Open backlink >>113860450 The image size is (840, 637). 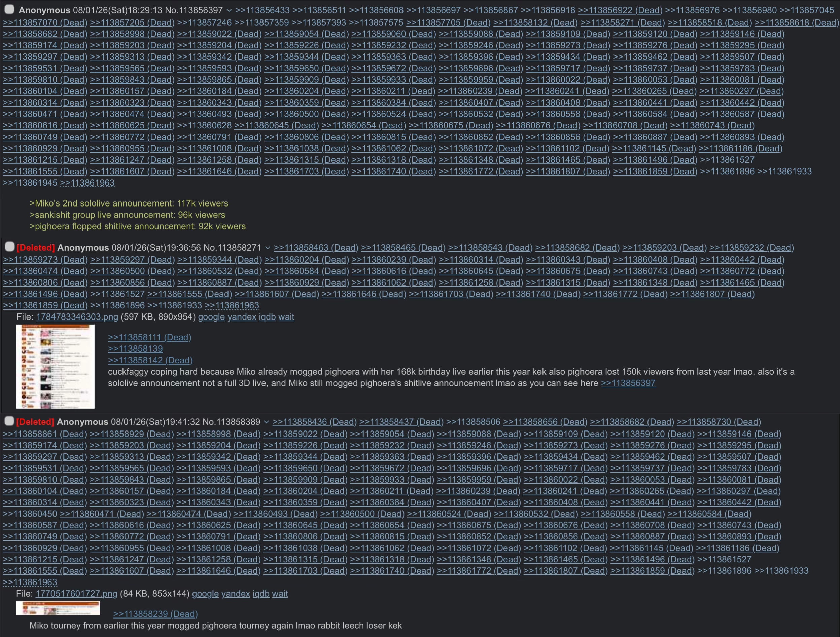(x=30, y=514)
